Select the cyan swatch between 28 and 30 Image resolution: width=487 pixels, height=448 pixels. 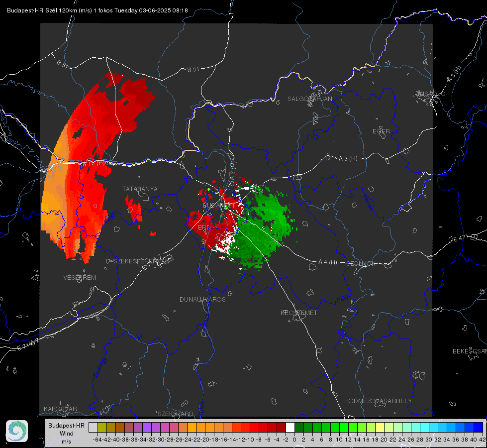pyautogui.click(x=425, y=427)
